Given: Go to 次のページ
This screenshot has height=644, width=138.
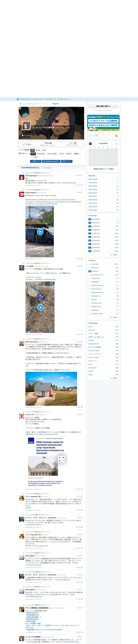Looking at the screenshot, I should click(x=67, y=161).
